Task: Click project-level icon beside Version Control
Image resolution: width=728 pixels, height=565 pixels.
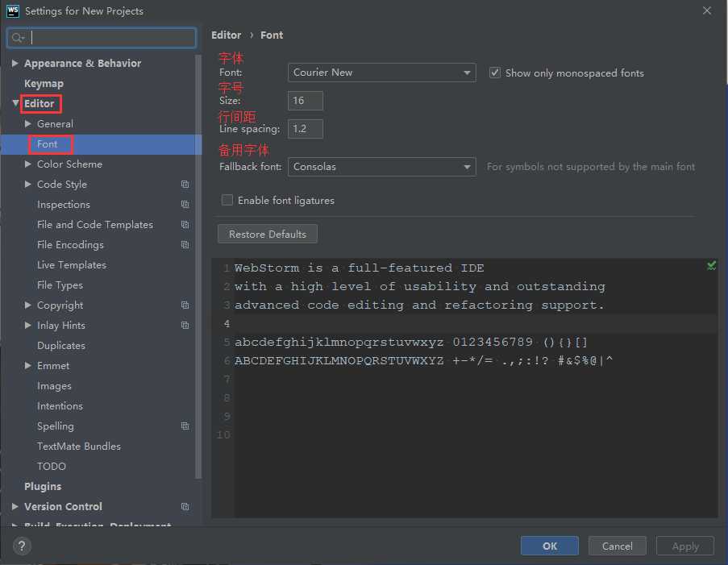Action: tap(185, 506)
